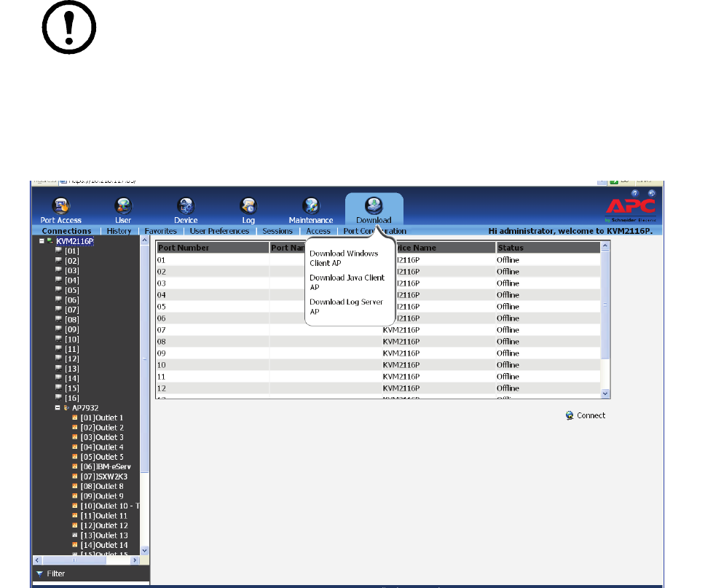The image size is (705, 588).
Task: Select port number 07 table row
Action: 378,330
